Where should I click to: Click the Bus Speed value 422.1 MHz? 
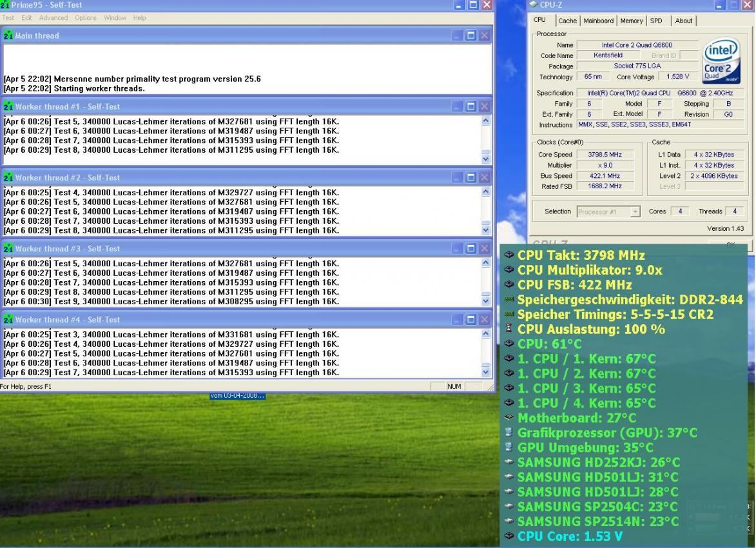(605, 175)
